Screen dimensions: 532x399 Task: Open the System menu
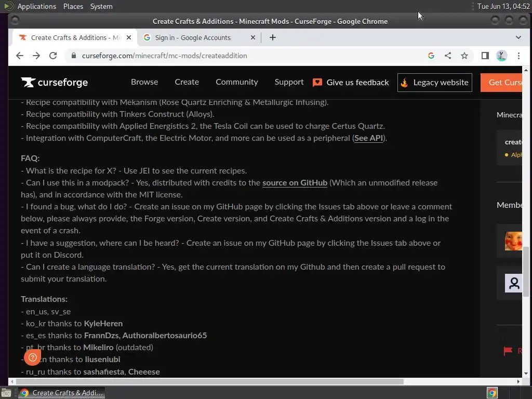(101, 6)
